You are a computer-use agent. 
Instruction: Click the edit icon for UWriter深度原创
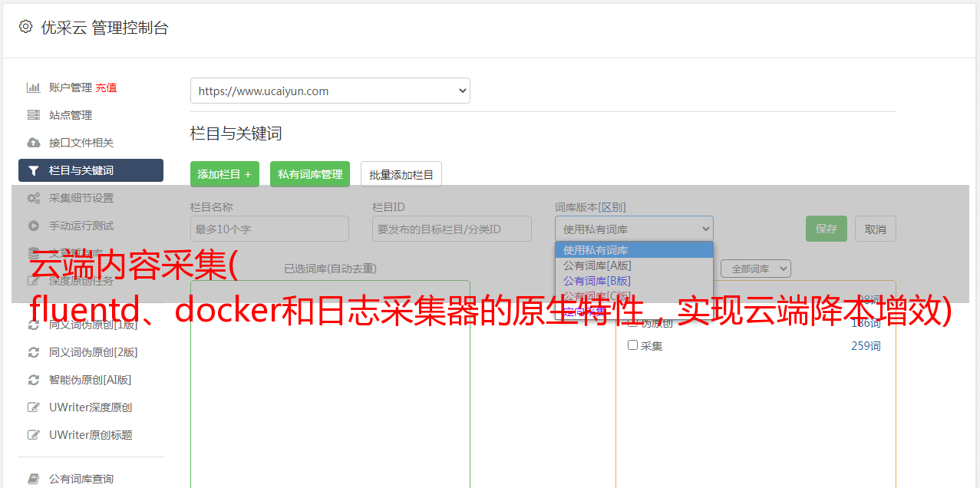point(34,407)
